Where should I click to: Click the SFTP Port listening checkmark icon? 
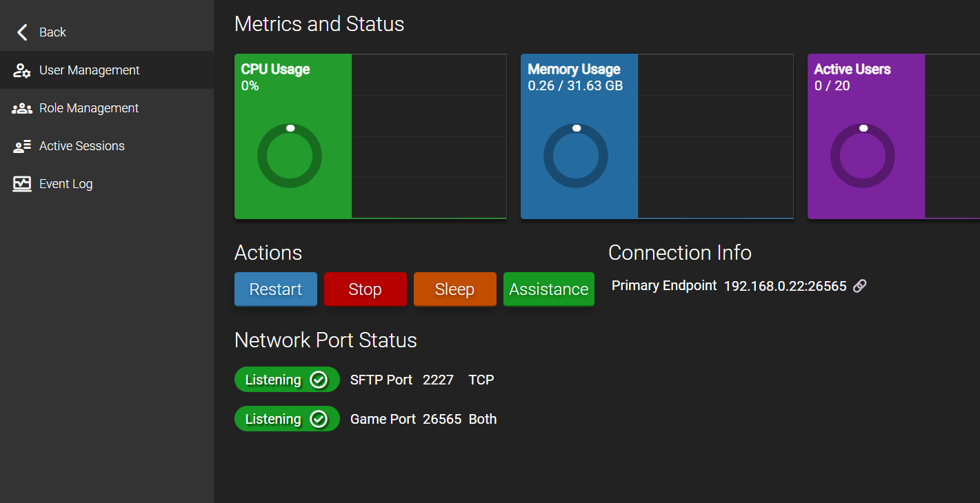click(x=319, y=380)
